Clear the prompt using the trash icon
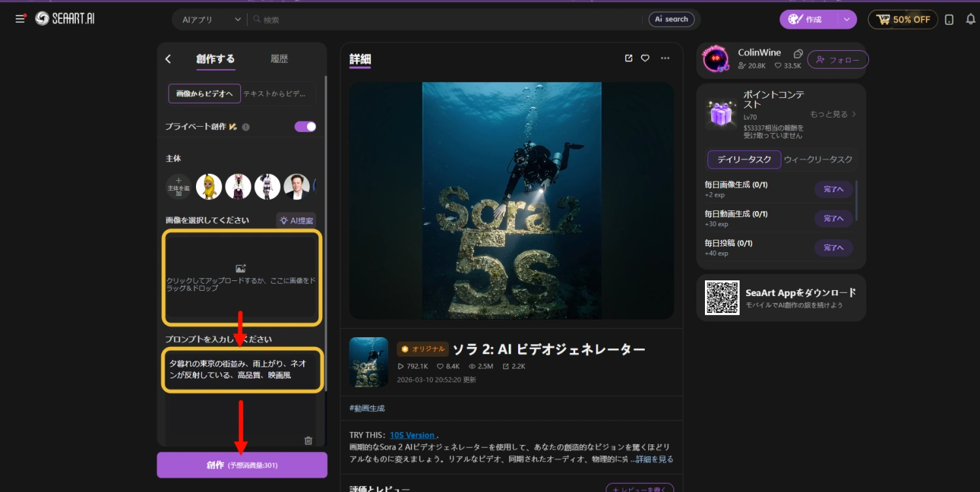 (x=308, y=441)
